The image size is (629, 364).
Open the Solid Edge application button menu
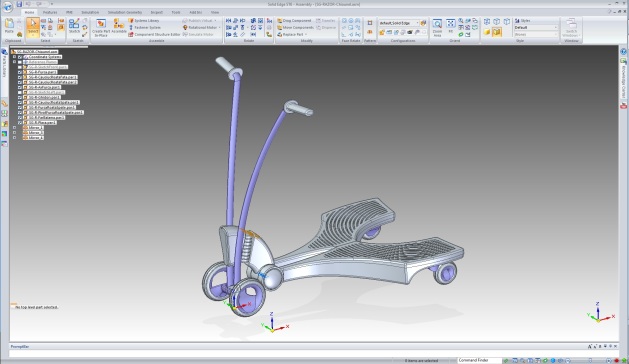click(7, 6)
